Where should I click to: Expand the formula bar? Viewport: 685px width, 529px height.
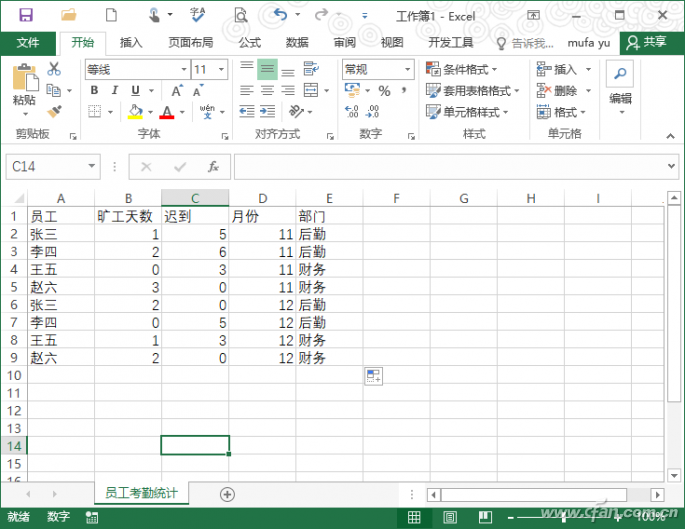[671, 166]
